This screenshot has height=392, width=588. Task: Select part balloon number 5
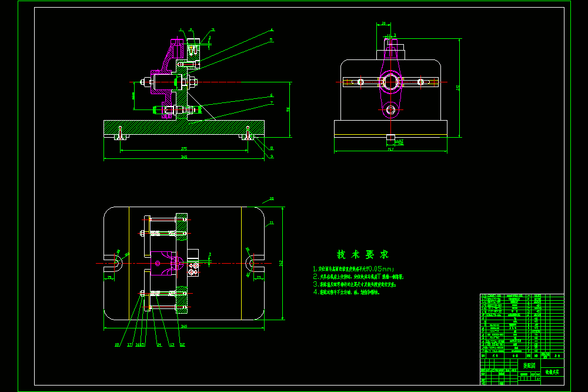(270, 39)
